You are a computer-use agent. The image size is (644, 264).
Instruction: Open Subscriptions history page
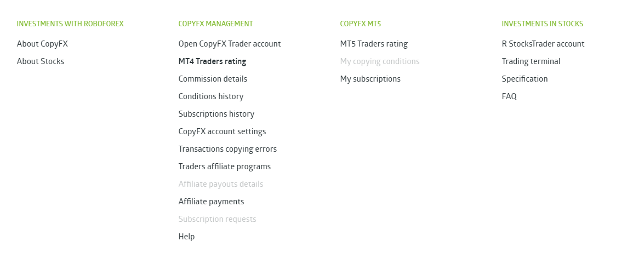pos(216,114)
